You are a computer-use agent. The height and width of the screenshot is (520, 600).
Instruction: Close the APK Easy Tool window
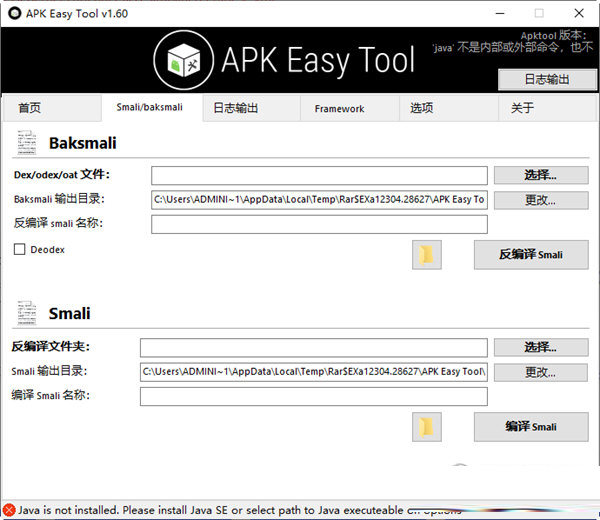(579, 13)
